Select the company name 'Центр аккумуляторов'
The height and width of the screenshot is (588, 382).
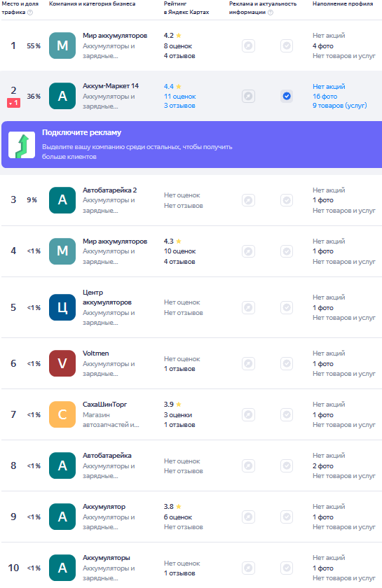[107, 297]
